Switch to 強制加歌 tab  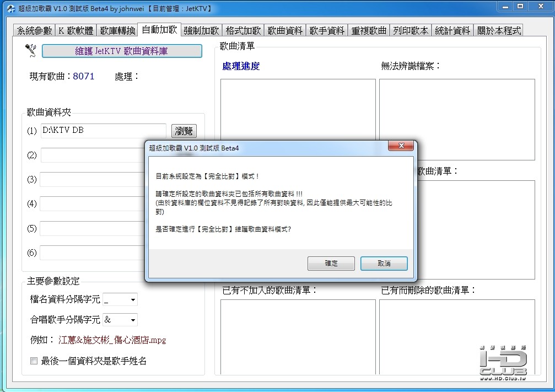click(x=201, y=30)
